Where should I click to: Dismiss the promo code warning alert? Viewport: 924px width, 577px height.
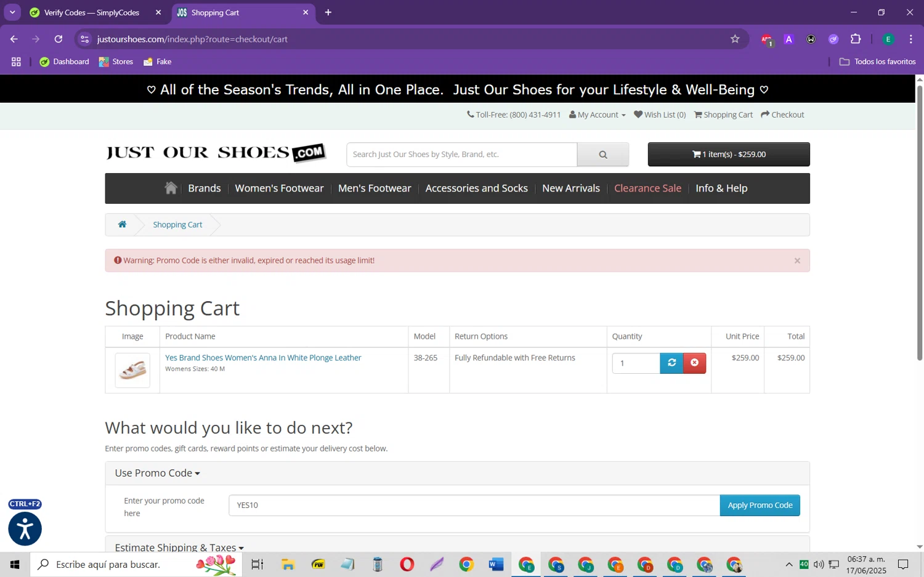pos(797,260)
